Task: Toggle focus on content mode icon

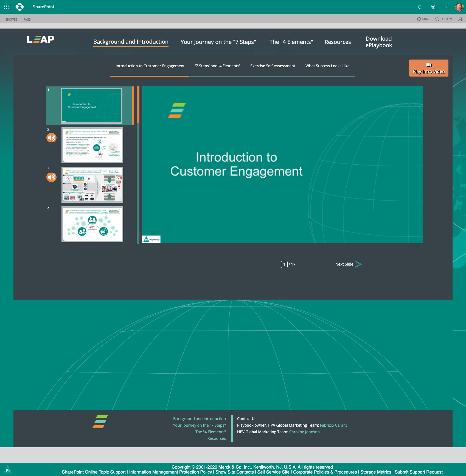Action: 460,19
